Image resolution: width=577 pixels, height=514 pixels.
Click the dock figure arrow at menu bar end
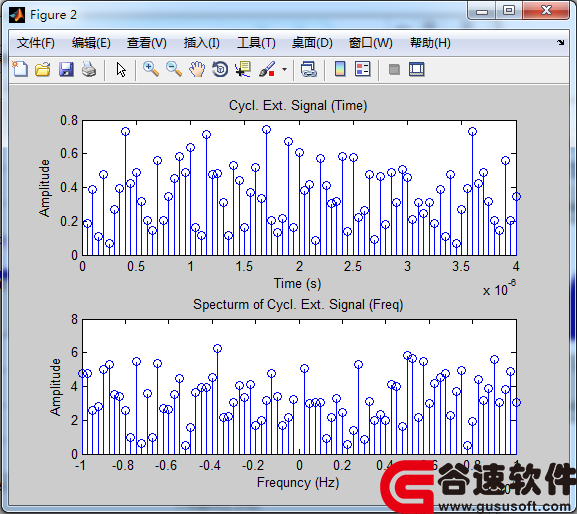560,42
